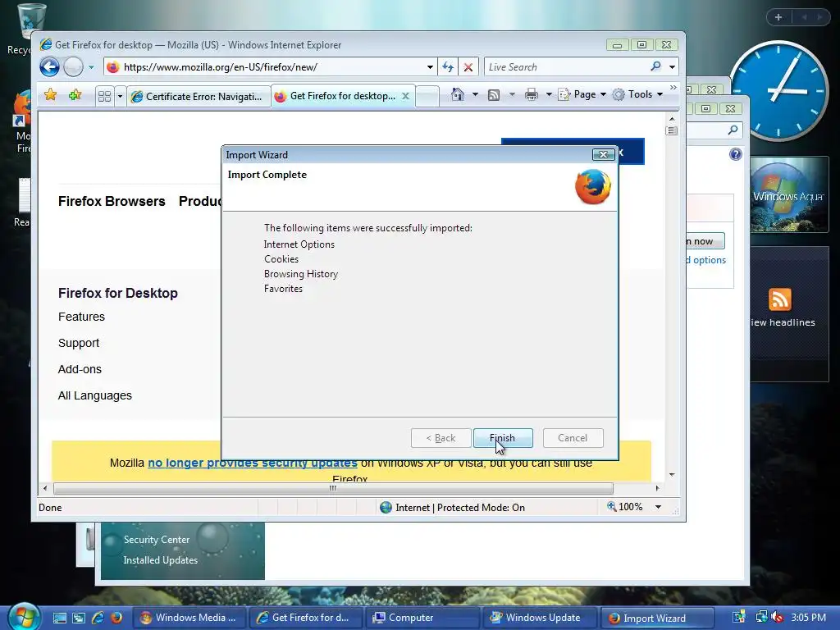Open the search provider options dropdown
The height and width of the screenshot is (630, 840).
click(672, 67)
